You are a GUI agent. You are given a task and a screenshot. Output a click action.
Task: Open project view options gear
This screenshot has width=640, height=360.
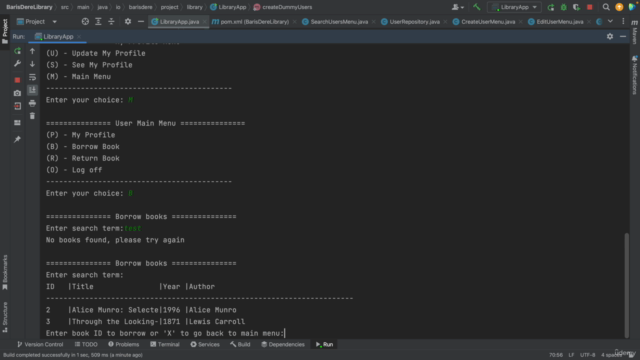click(128, 21)
